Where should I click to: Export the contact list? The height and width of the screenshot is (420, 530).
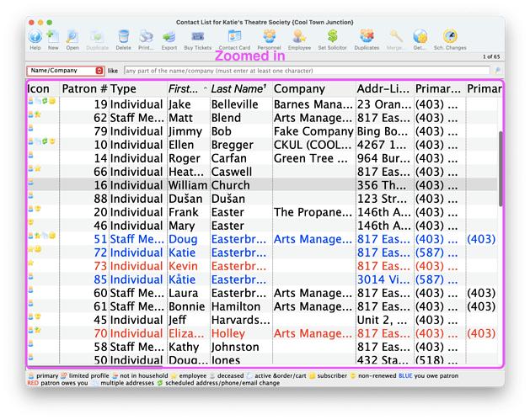(169, 36)
